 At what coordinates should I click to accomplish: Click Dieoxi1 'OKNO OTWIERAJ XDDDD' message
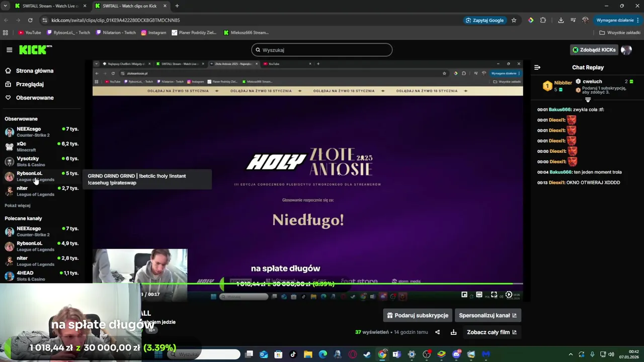[x=579, y=183]
